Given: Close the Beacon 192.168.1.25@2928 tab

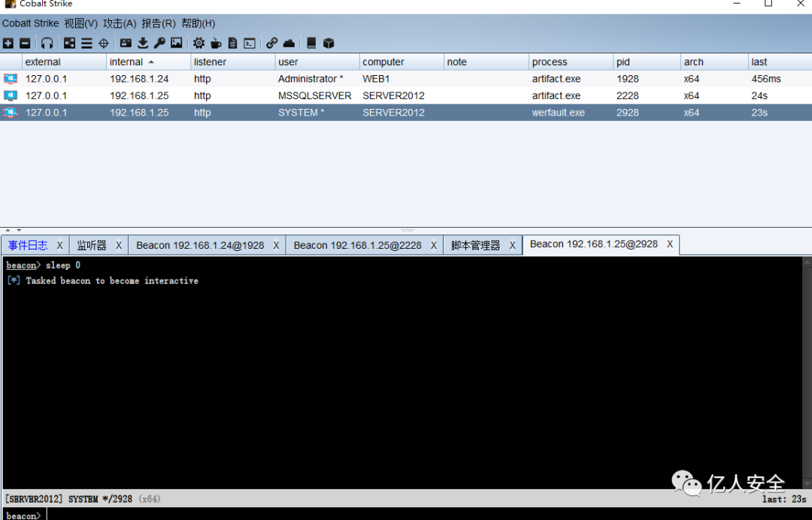Looking at the screenshot, I should [x=670, y=244].
